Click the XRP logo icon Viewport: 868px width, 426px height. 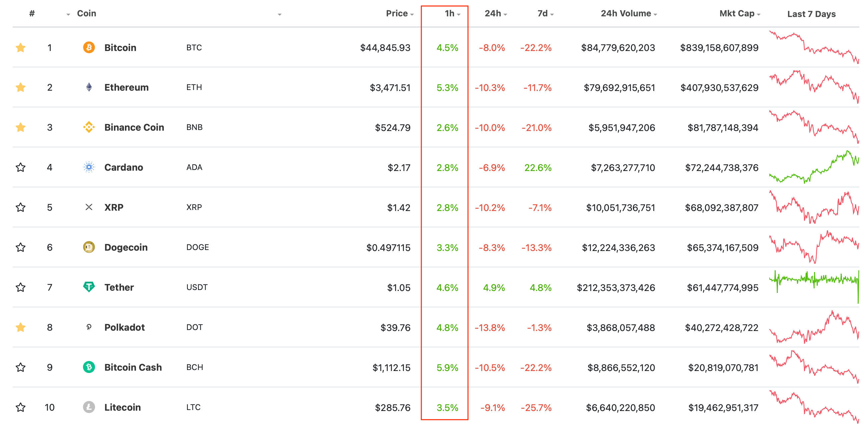(x=89, y=207)
